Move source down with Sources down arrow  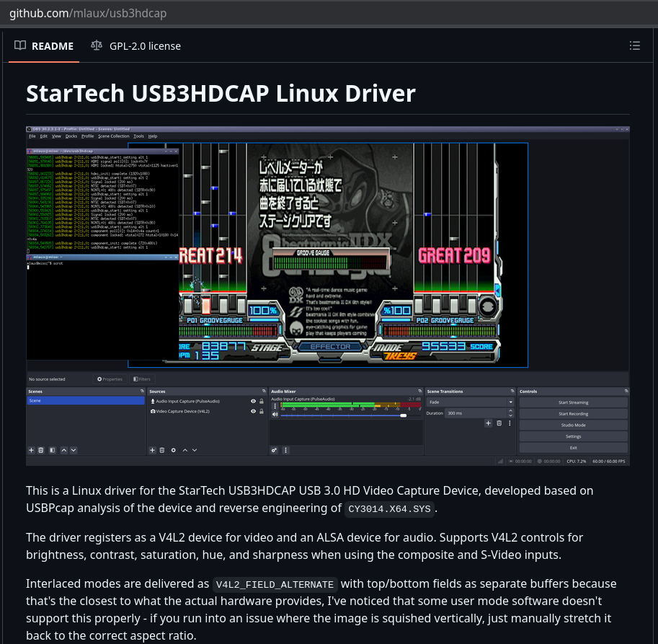[195, 450]
